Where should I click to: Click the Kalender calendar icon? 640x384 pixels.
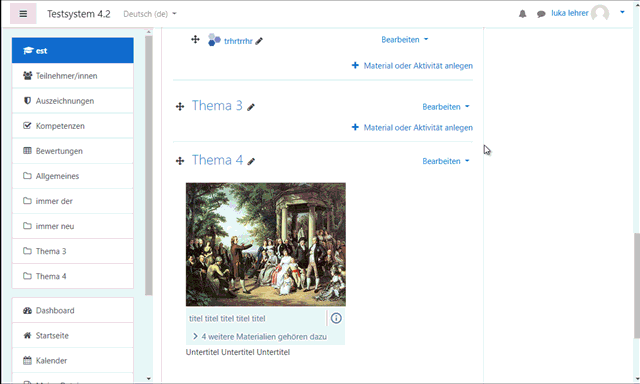point(27,361)
